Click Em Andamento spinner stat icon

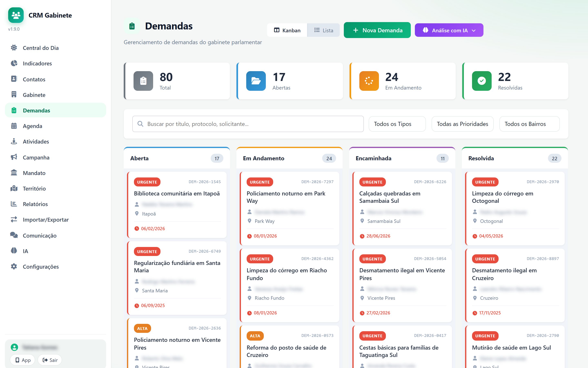tap(369, 81)
